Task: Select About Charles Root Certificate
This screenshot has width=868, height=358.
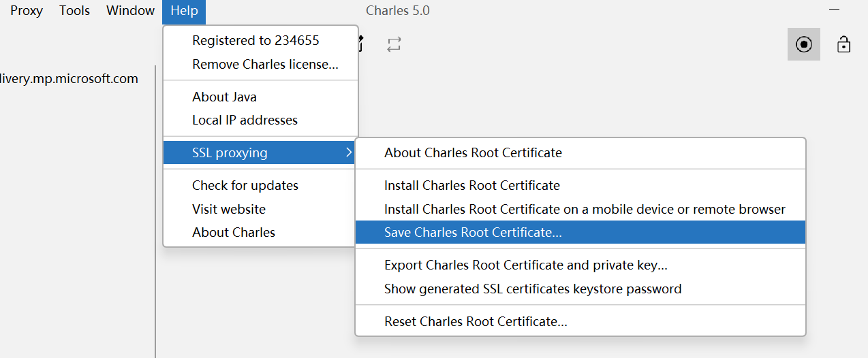Action: pos(580,152)
